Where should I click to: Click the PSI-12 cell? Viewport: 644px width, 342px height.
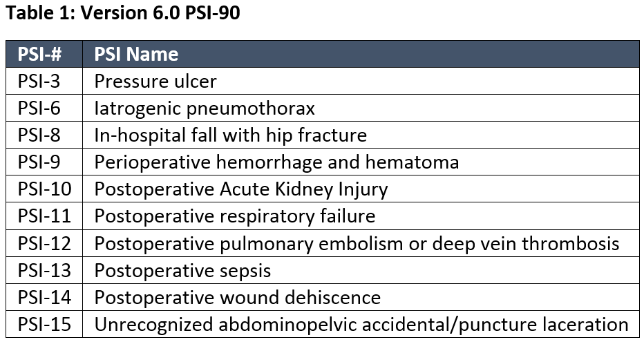pos(44,243)
